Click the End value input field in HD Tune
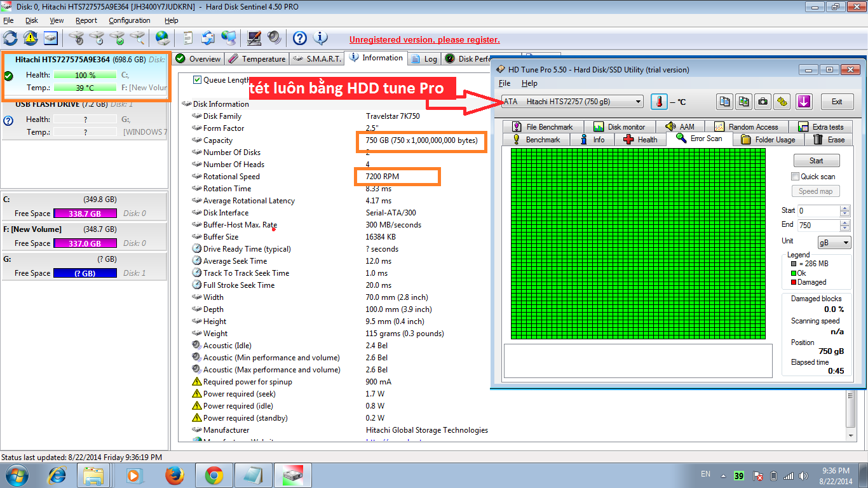 pos(818,225)
